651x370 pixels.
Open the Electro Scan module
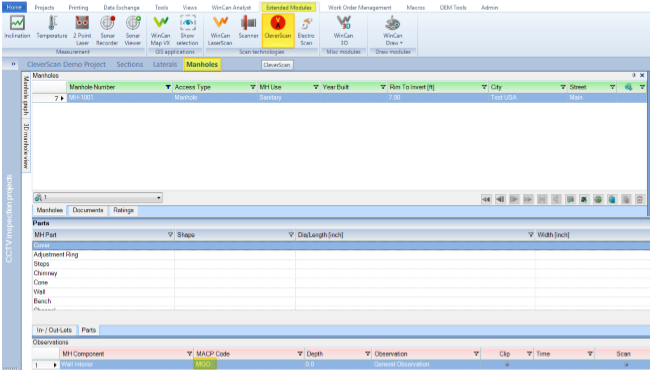pos(306,30)
